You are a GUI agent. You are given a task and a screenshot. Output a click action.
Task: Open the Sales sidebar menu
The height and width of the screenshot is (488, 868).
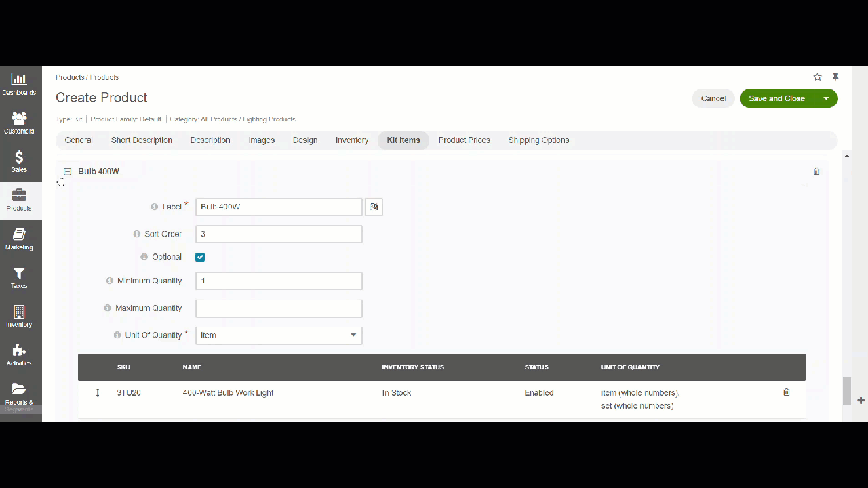point(19,162)
